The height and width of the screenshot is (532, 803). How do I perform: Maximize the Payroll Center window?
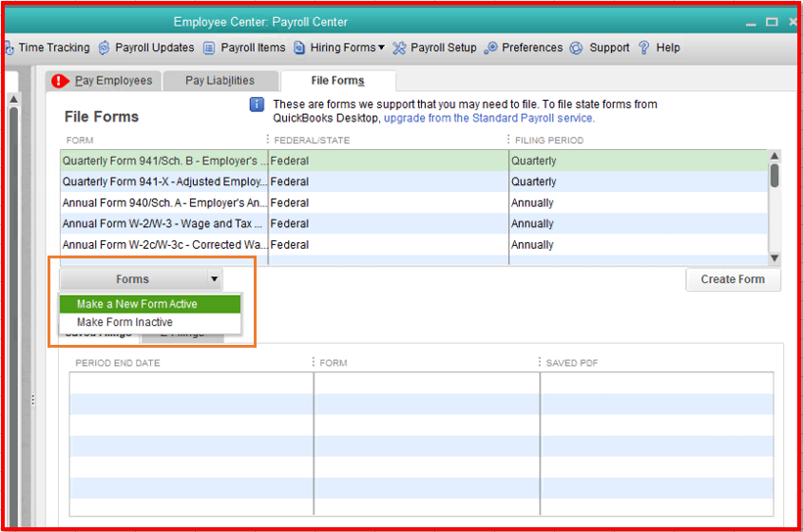tap(772, 22)
